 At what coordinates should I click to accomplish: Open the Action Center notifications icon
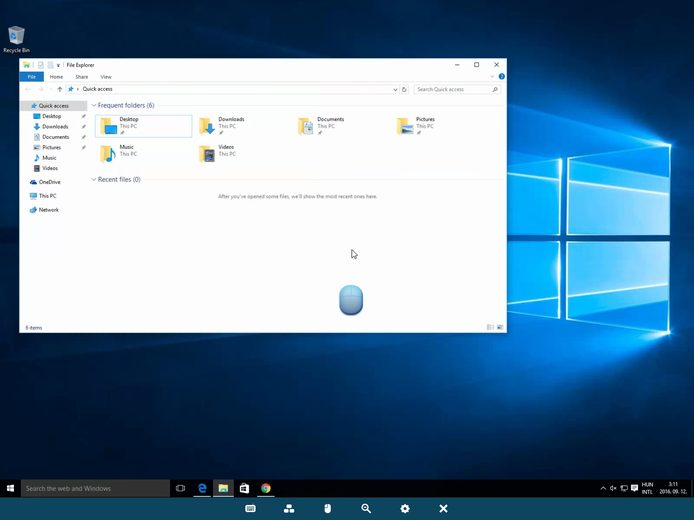(634, 488)
